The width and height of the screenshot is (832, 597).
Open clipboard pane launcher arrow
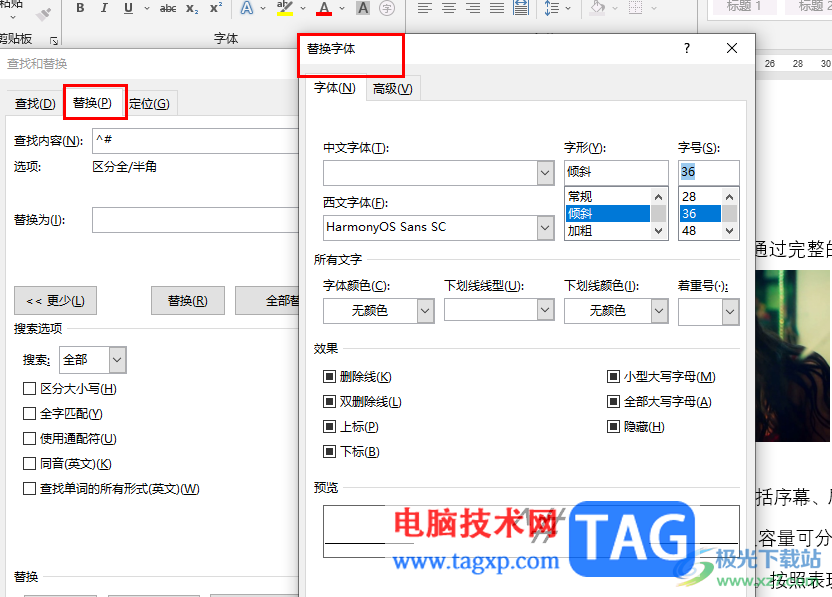pyautogui.click(x=54, y=40)
